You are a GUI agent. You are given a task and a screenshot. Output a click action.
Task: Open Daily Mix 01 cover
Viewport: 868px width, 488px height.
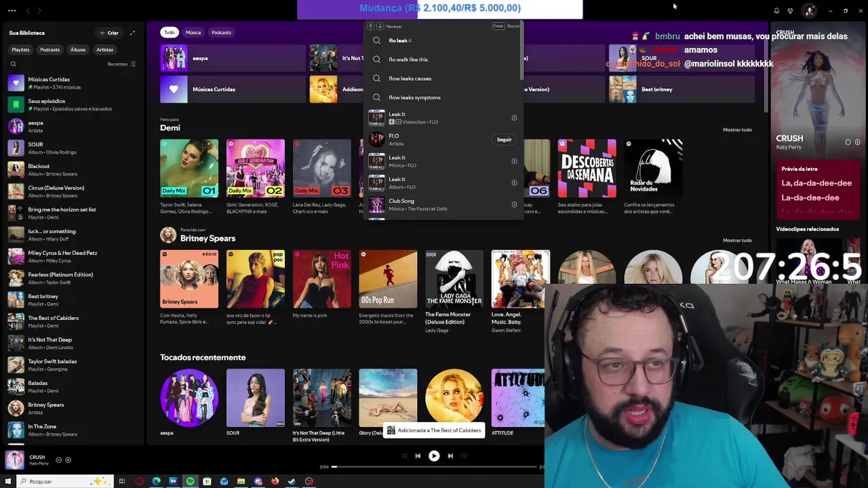189,168
